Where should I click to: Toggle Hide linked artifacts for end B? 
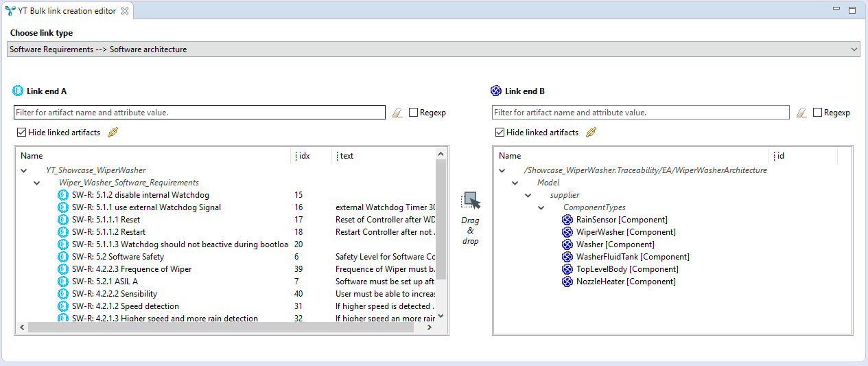coord(500,133)
